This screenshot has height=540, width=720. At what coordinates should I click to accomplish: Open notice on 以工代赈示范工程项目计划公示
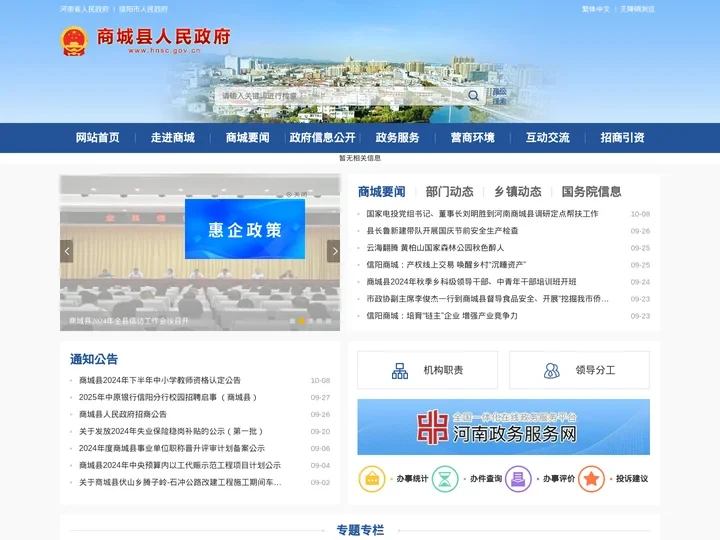pos(180,465)
